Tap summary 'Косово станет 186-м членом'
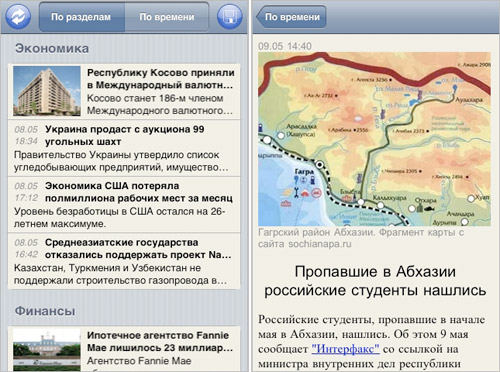The height and width of the screenshot is (372, 500). (160, 104)
